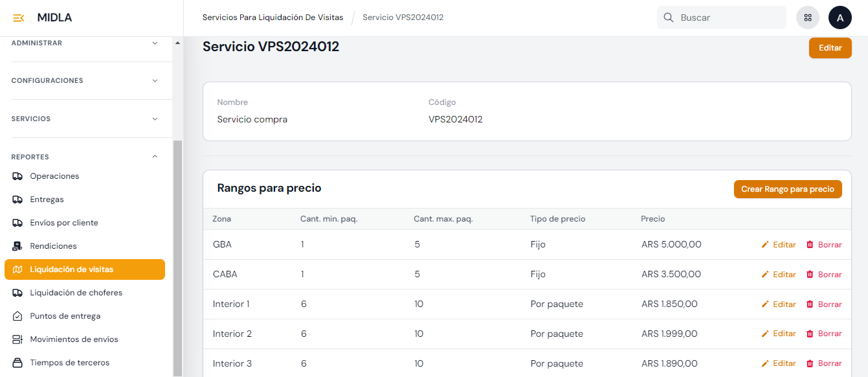Expand the ADMINISTRAR section

click(155, 43)
